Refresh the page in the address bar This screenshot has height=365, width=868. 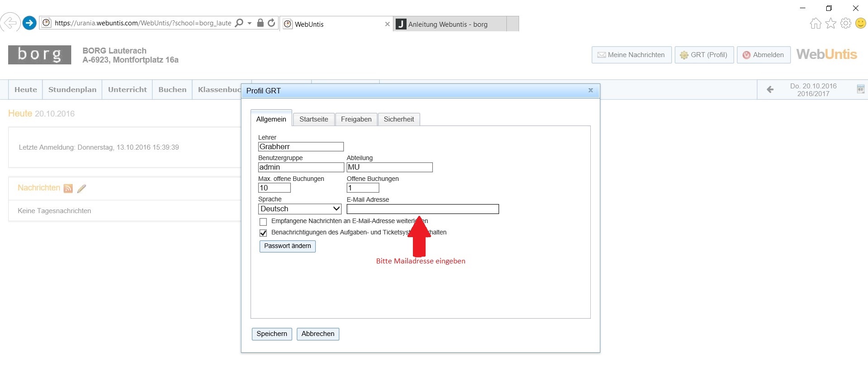click(271, 23)
